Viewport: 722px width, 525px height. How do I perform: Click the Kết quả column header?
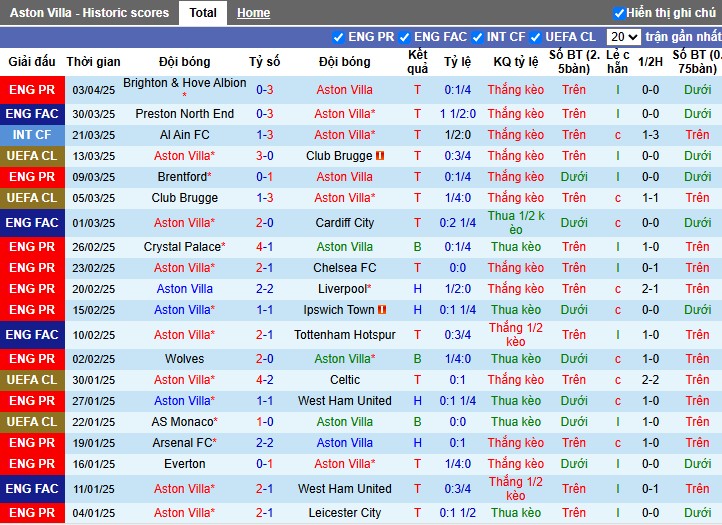(x=418, y=62)
